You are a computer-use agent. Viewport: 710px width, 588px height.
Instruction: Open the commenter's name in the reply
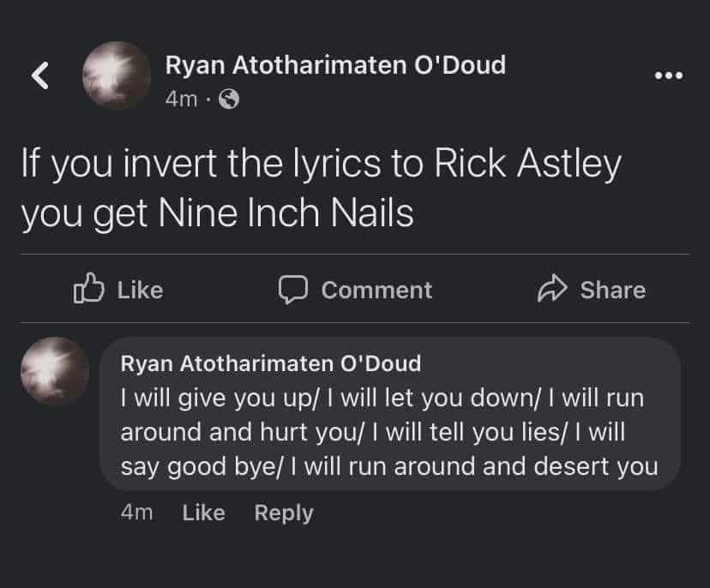269,363
